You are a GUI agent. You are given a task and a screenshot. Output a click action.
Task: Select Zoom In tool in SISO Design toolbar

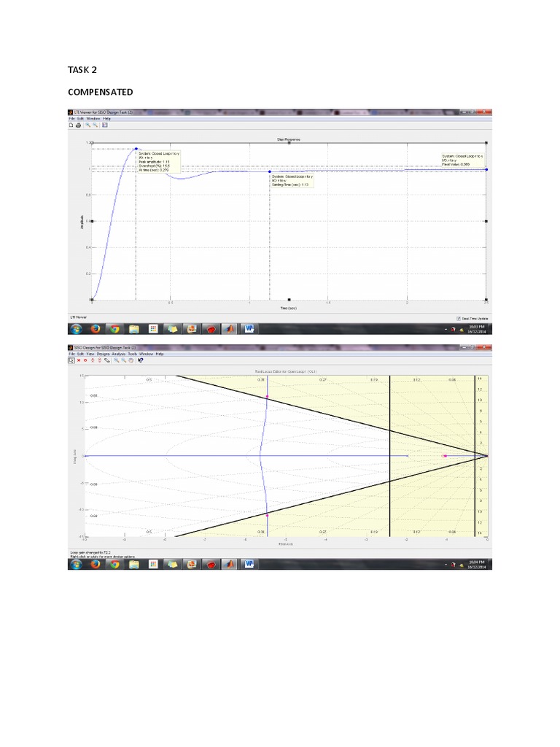click(117, 360)
